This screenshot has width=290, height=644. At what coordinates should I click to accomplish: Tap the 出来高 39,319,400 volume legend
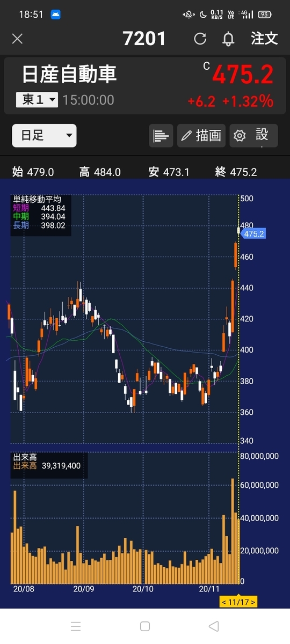pyautogui.click(x=47, y=466)
